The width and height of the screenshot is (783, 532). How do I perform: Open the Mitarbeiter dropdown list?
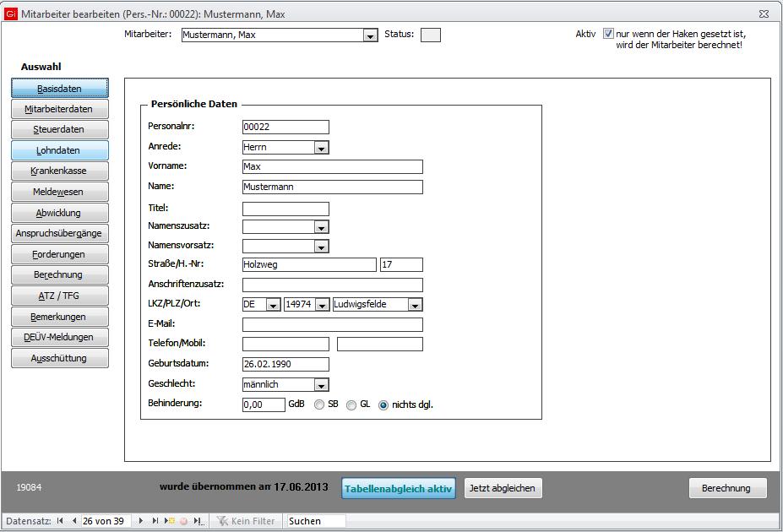click(x=370, y=35)
